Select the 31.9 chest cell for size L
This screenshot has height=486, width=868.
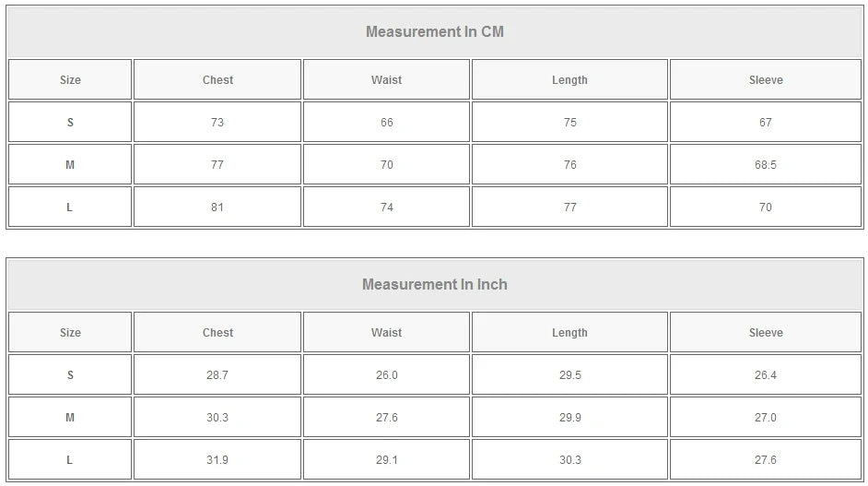click(x=217, y=460)
